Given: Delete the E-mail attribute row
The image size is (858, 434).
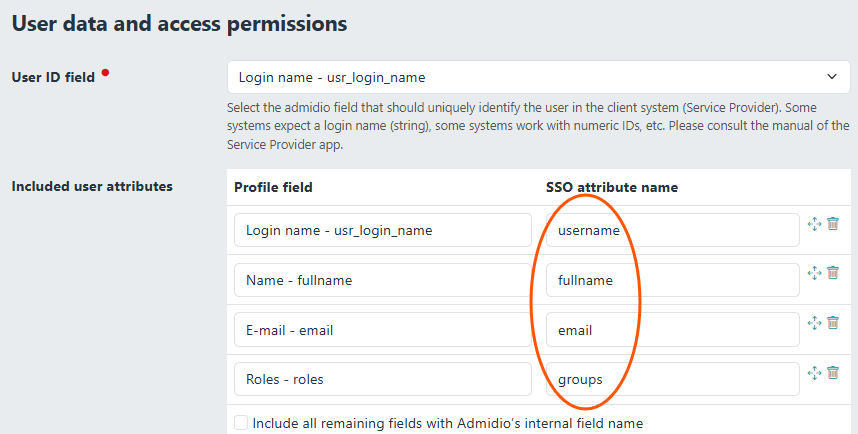Looking at the screenshot, I should (x=833, y=323).
